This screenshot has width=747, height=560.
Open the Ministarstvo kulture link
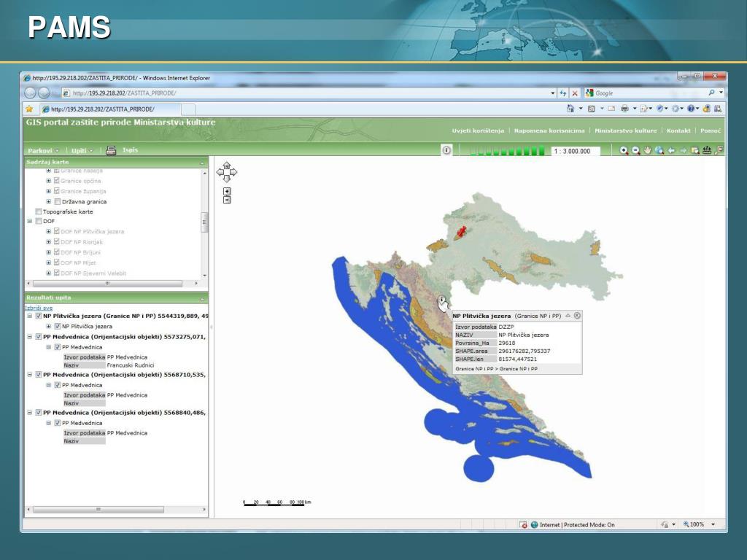coord(625,131)
